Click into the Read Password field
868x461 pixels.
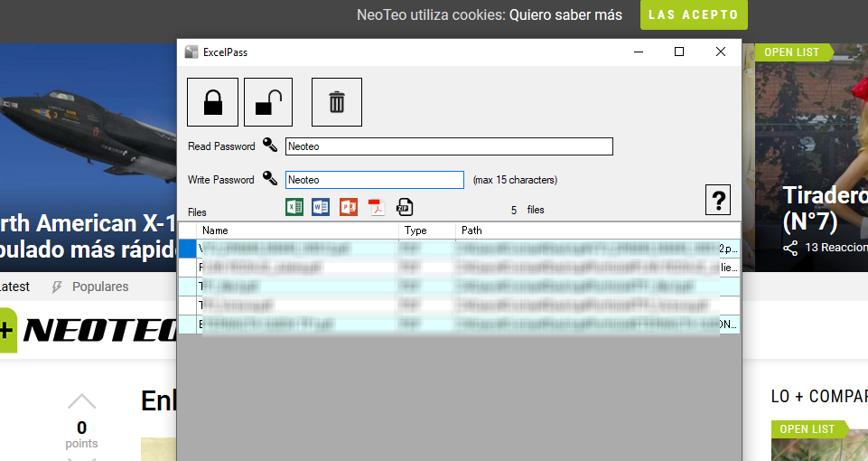click(x=449, y=146)
